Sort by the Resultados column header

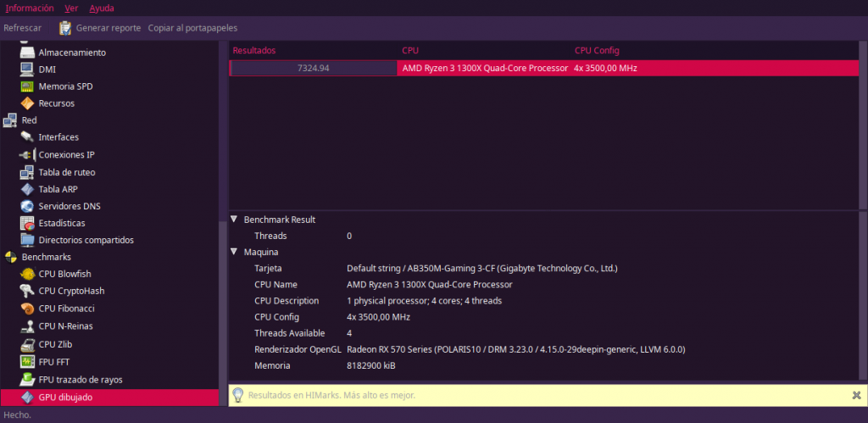(x=254, y=50)
